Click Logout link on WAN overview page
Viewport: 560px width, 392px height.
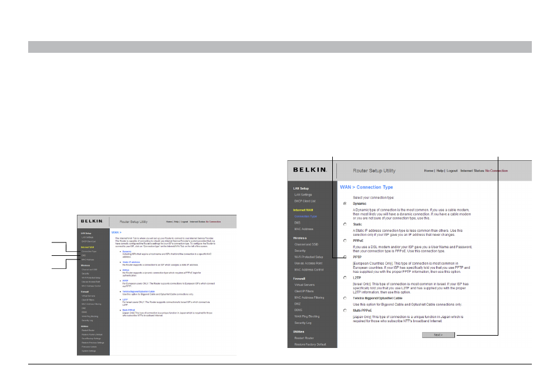[x=184, y=222]
